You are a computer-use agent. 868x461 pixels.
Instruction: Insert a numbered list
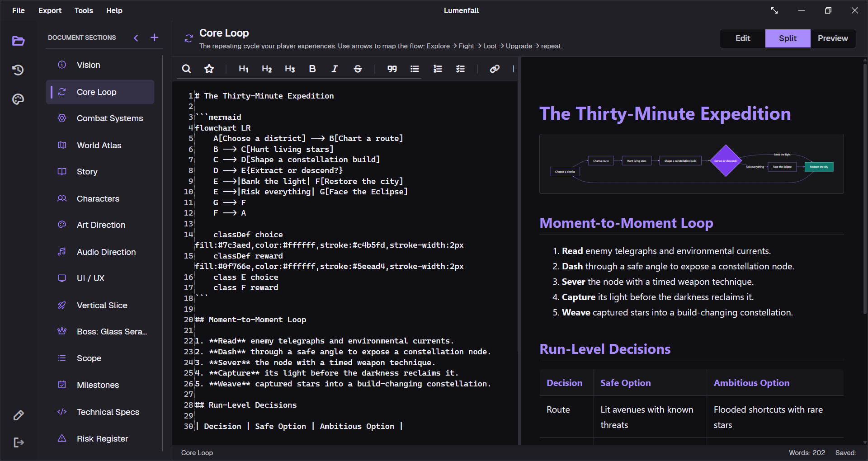click(438, 69)
